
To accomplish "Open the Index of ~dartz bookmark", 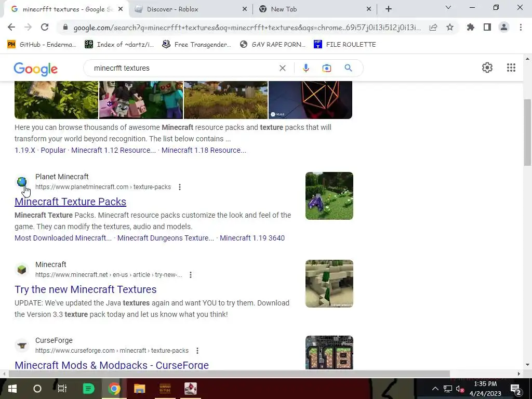I will pos(119,45).
